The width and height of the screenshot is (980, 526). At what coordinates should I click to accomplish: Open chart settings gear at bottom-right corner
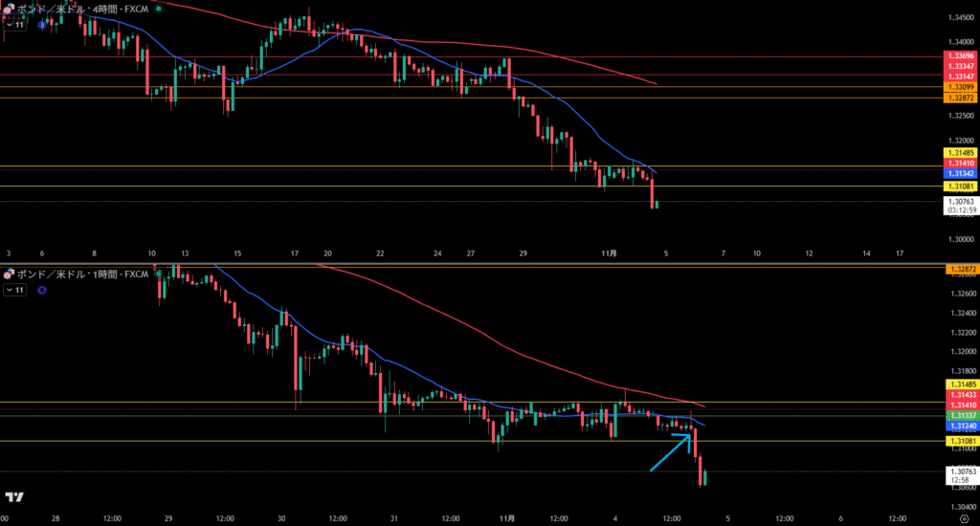(964, 518)
